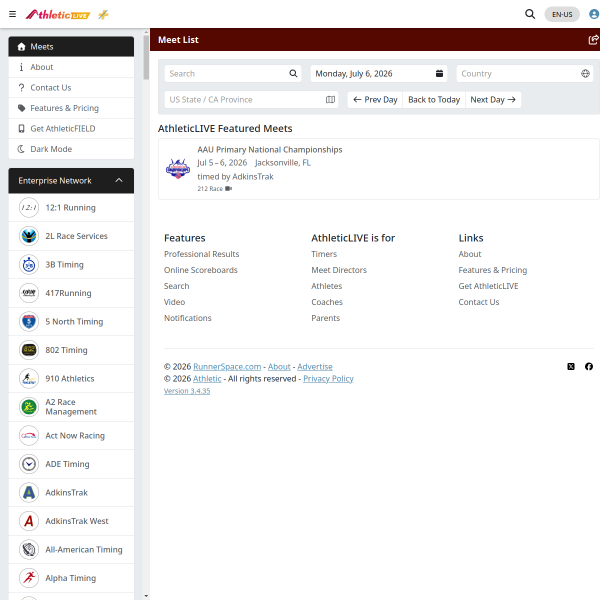
Task: Open the Country dropdown field
Action: pos(525,73)
